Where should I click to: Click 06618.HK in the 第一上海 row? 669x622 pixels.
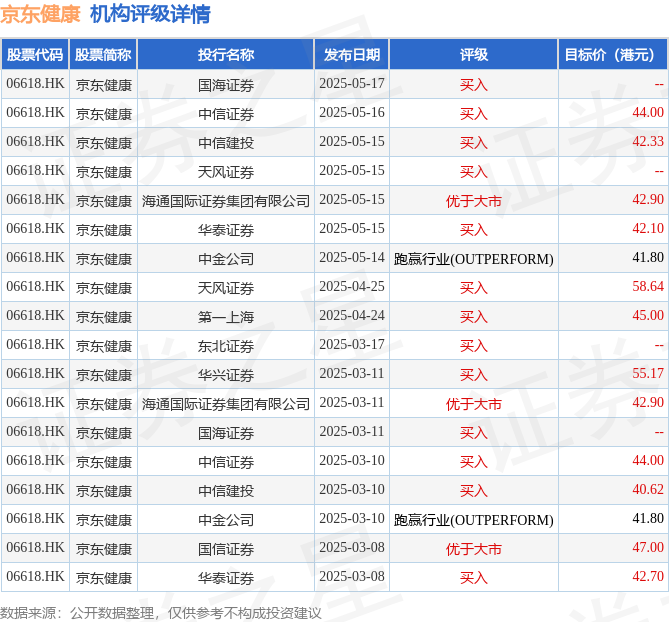[x=35, y=316]
